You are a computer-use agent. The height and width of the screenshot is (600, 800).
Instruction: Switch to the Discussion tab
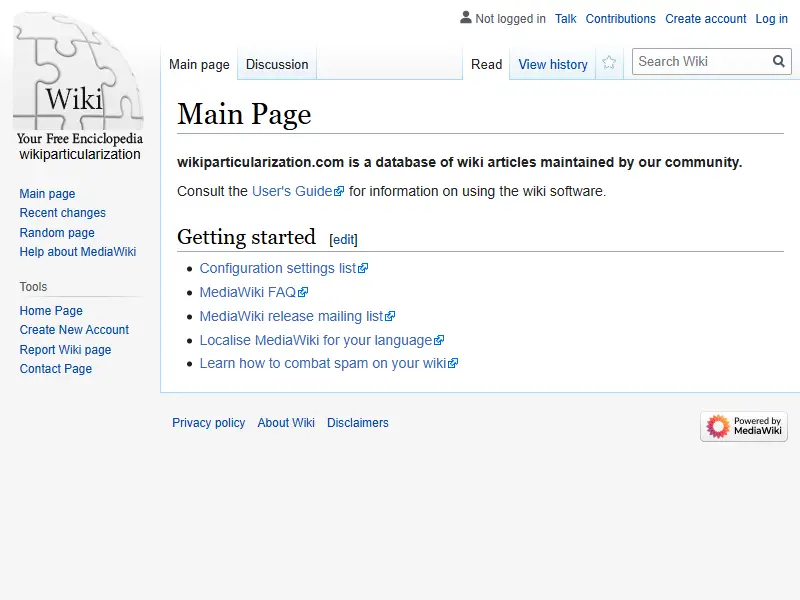[x=277, y=64]
